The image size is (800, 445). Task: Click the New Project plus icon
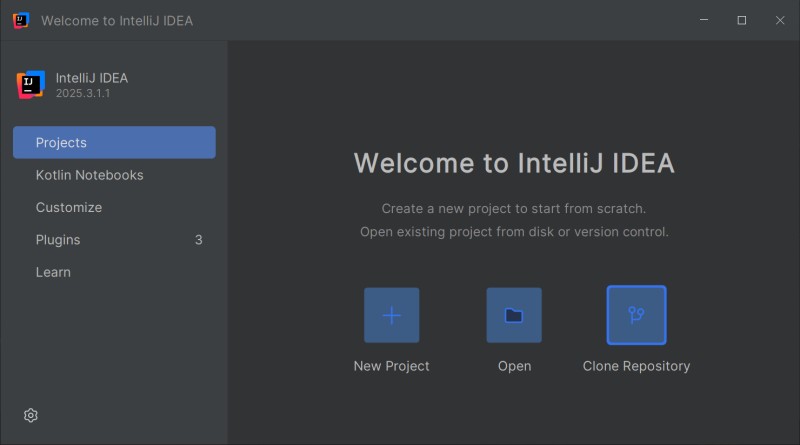click(391, 315)
